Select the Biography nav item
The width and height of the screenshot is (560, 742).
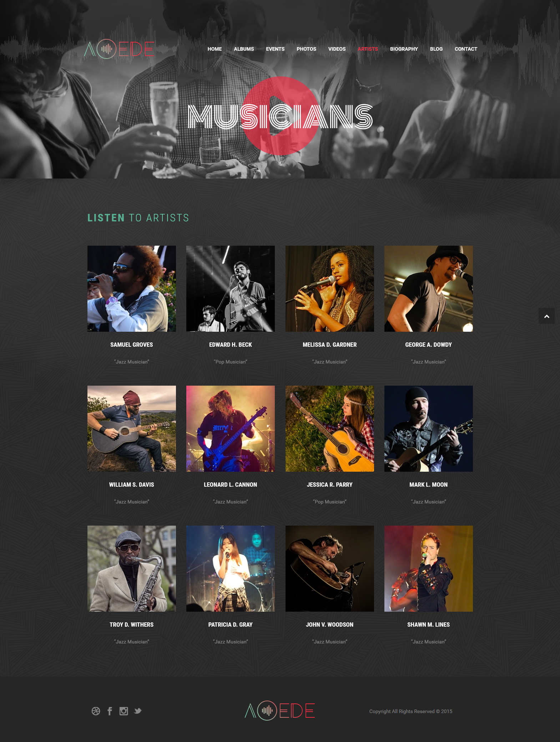404,49
